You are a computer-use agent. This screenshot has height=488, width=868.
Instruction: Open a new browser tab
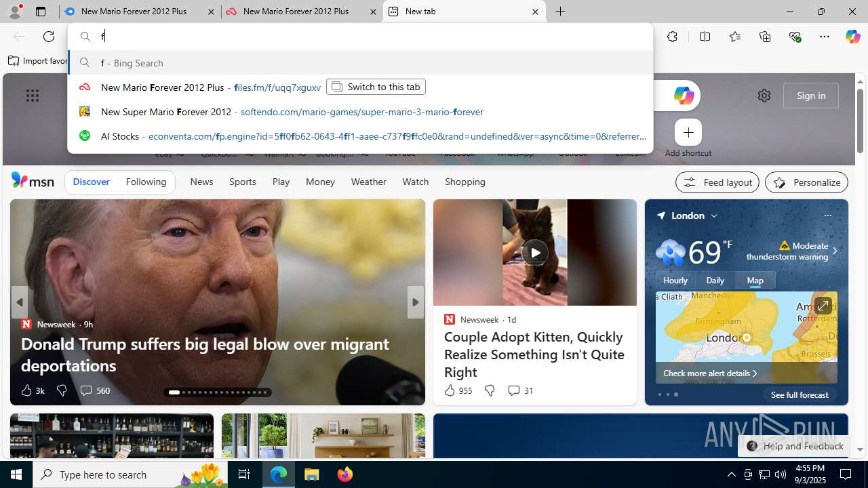[x=561, y=12]
